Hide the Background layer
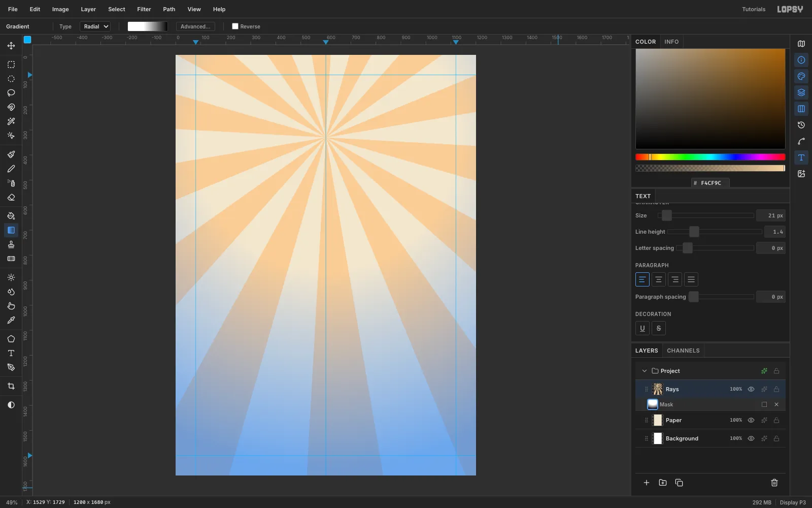812x508 pixels. pos(751,438)
